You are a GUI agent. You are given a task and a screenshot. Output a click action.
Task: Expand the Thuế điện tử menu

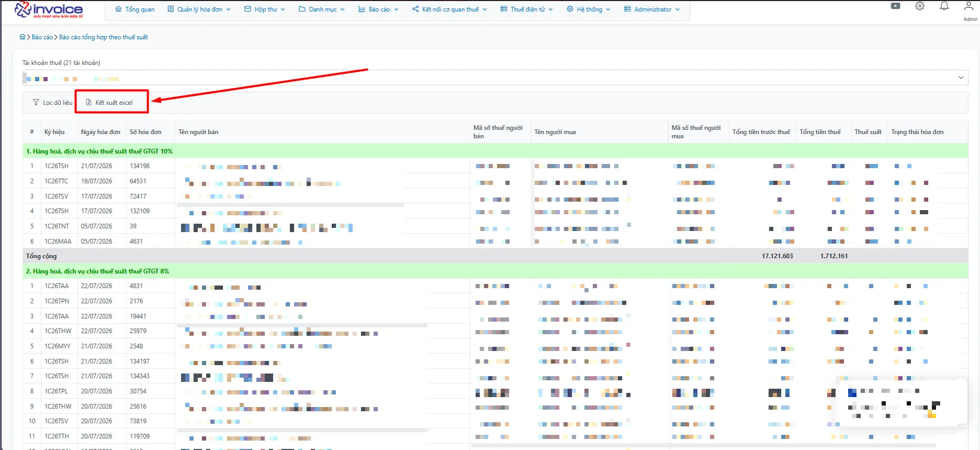coord(527,9)
